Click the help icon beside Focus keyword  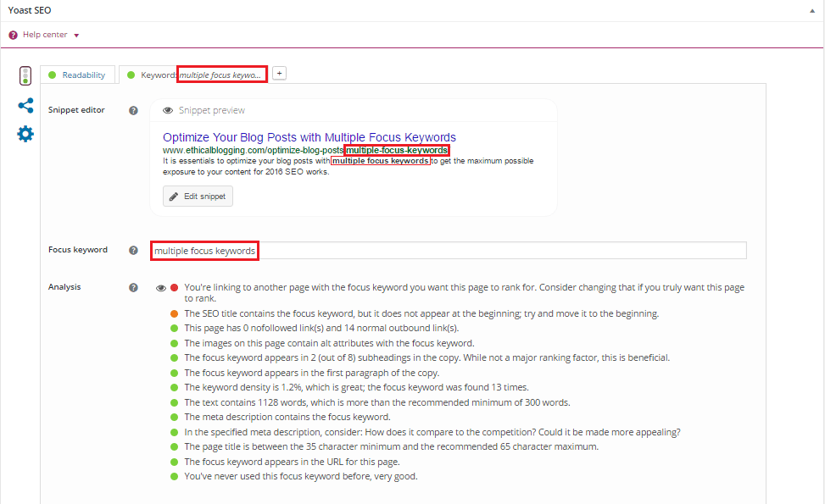133,250
